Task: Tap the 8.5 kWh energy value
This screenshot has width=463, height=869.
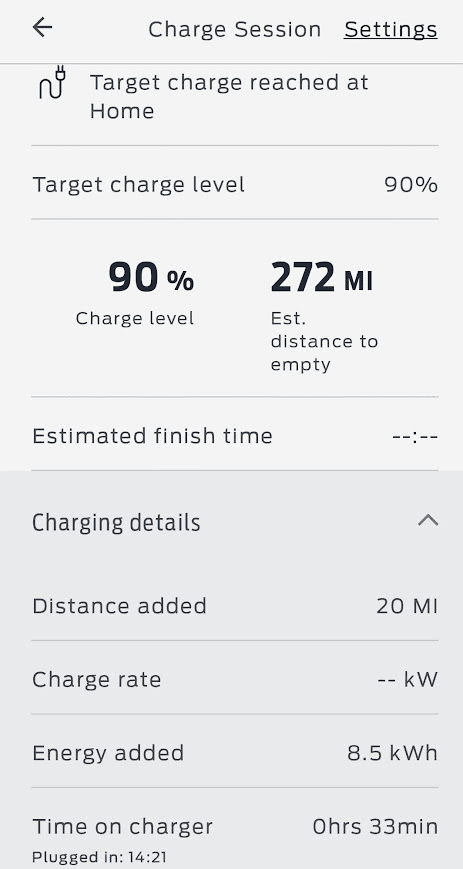Action: pyautogui.click(x=393, y=753)
